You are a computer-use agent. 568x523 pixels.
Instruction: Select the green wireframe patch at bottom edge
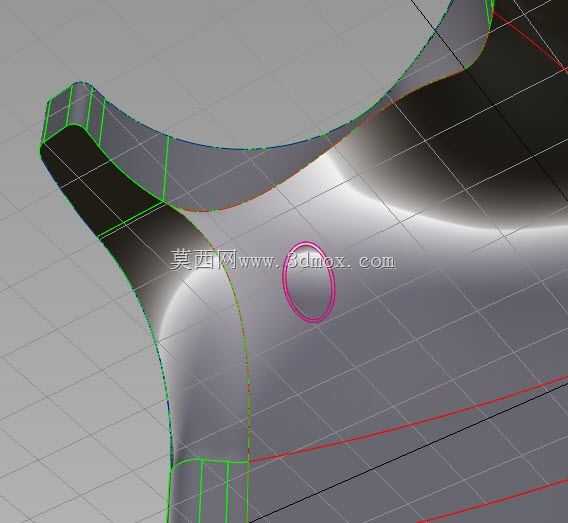[210, 491]
